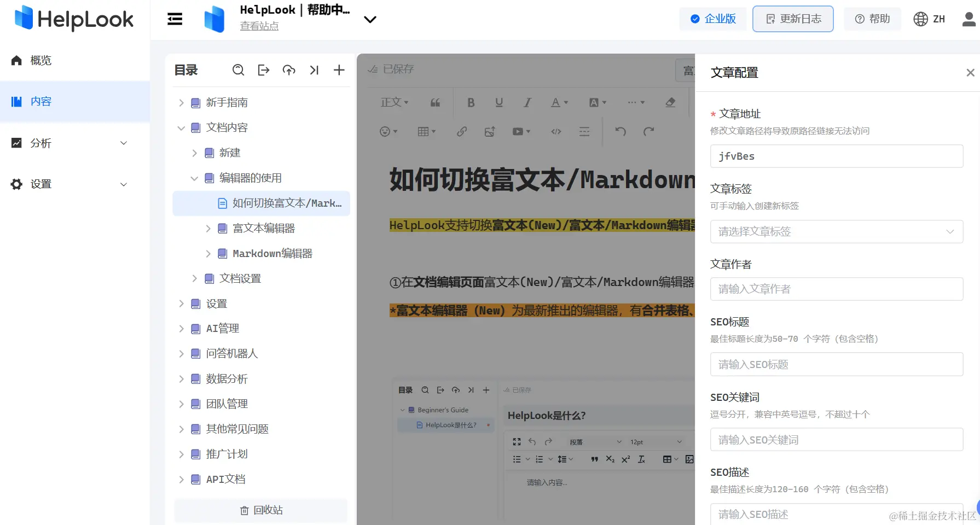Open the font color picker
The image size is (980, 525).
[x=559, y=102]
